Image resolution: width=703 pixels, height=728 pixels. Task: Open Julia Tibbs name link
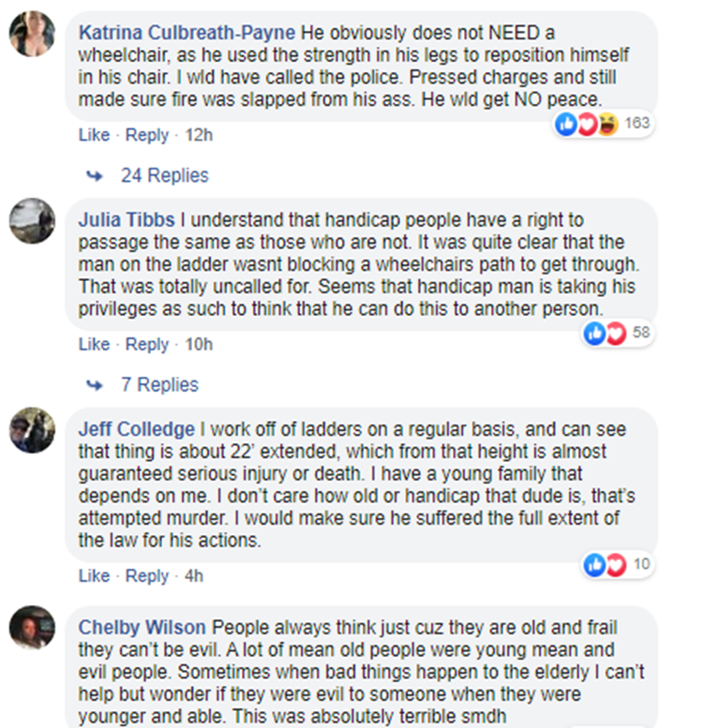tap(126, 220)
